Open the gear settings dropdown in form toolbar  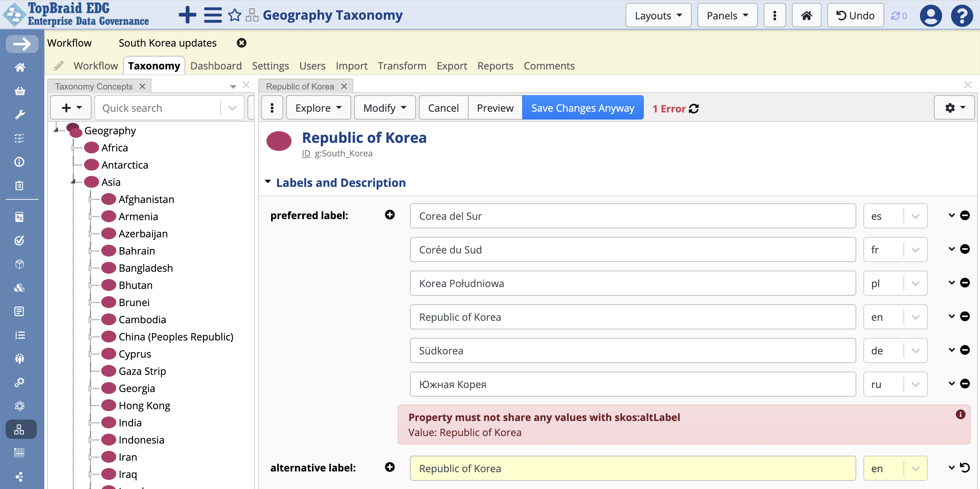[x=954, y=108]
